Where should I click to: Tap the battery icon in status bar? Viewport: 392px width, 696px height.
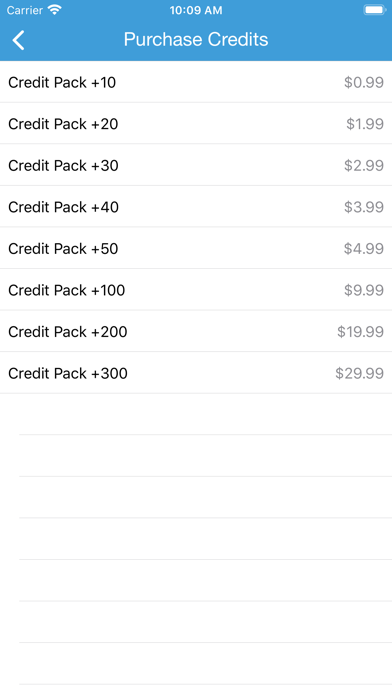(x=374, y=10)
